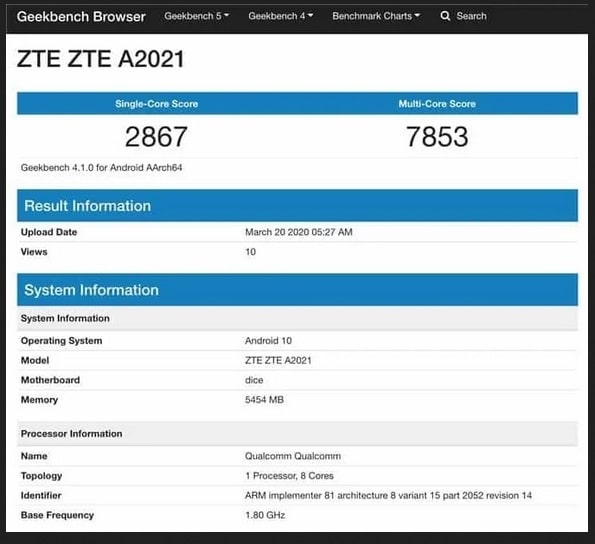This screenshot has width=595, height=544.
Task: Select the Model label
Action: 35,360
